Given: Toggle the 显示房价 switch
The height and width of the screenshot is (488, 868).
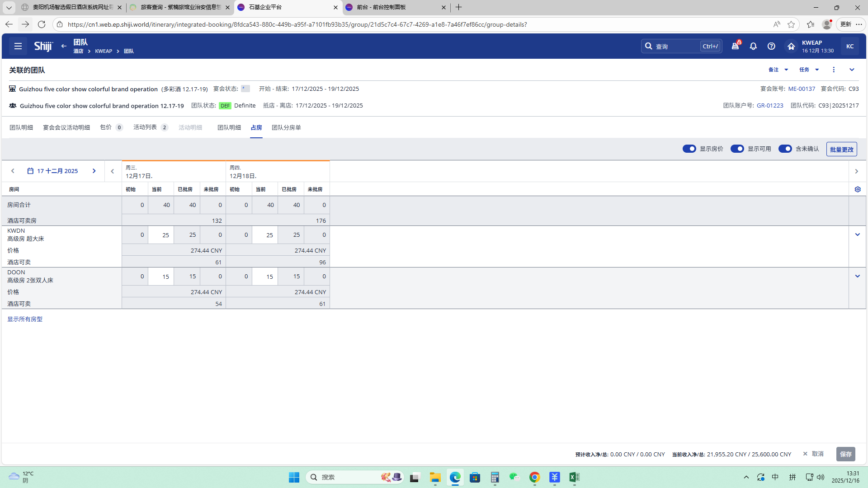Looking at the screenshot, I should coord(689,149).
